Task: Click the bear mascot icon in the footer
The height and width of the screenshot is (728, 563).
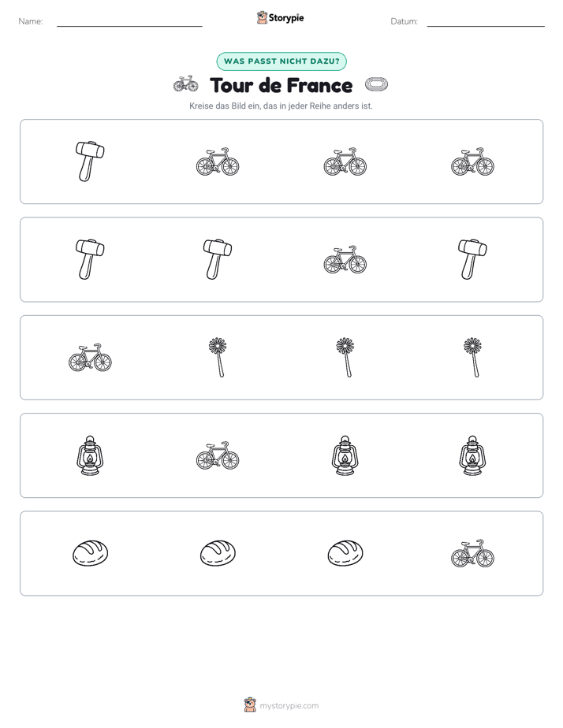Action: point(250,705)
